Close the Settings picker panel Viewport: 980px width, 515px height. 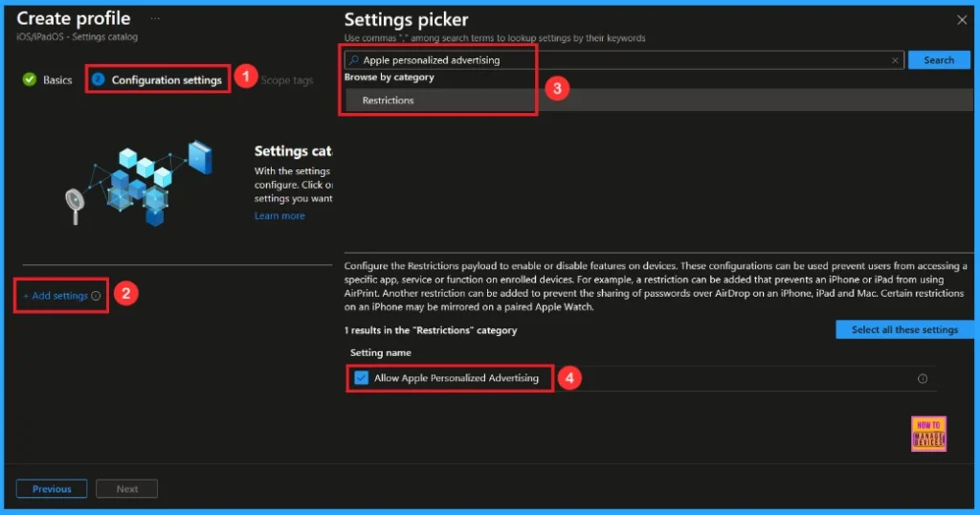[961, 20]
